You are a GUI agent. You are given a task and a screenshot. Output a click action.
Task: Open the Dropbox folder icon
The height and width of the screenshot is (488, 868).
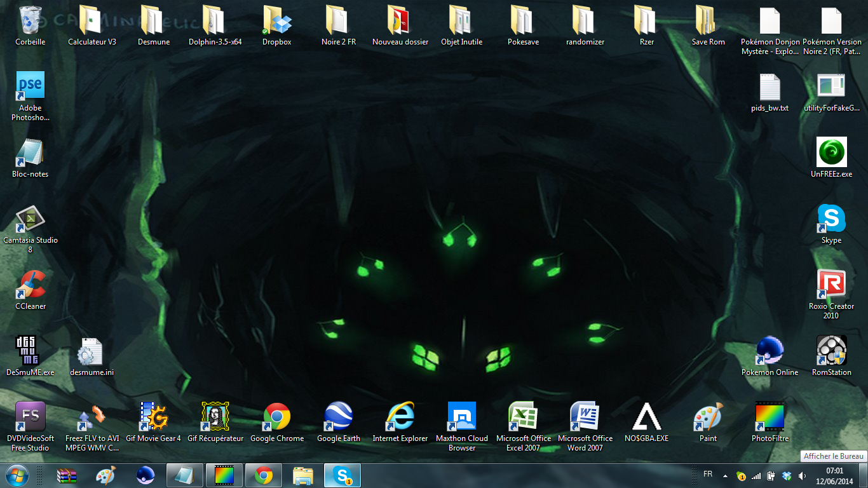click(276, 25)
